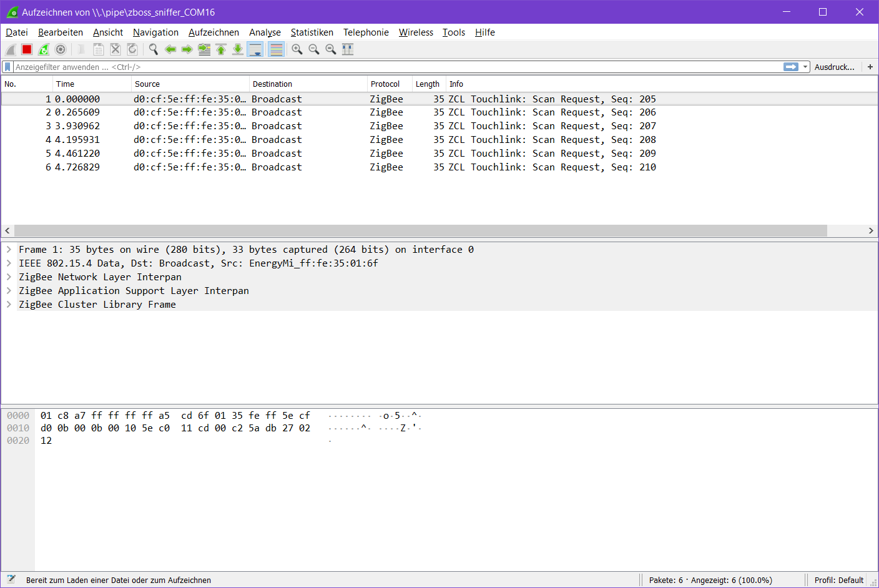Viewport: 879px width, 588px height.
Task: Sort by the Info column header
Action: [662, 84]
